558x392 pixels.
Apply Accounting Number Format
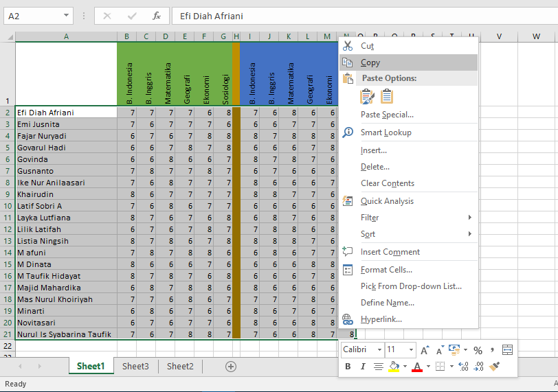coord(454,349)
